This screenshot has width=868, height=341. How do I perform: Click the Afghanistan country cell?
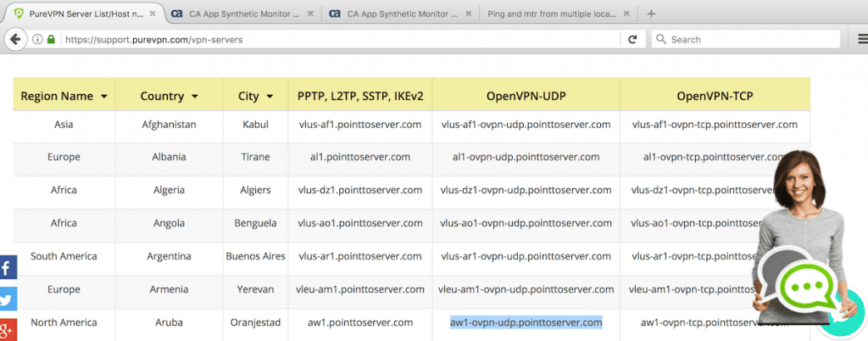169,125
